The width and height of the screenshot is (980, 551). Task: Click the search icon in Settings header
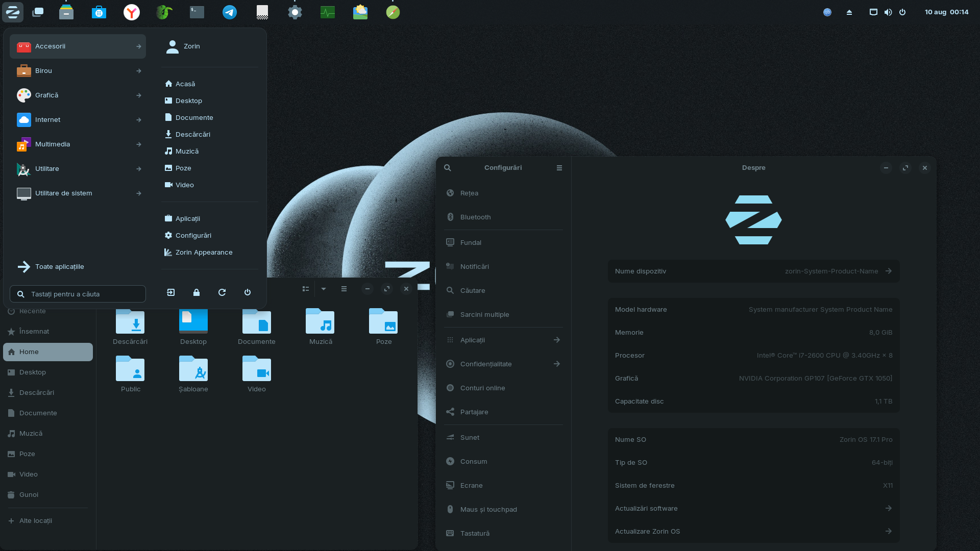tap(448, 168)
